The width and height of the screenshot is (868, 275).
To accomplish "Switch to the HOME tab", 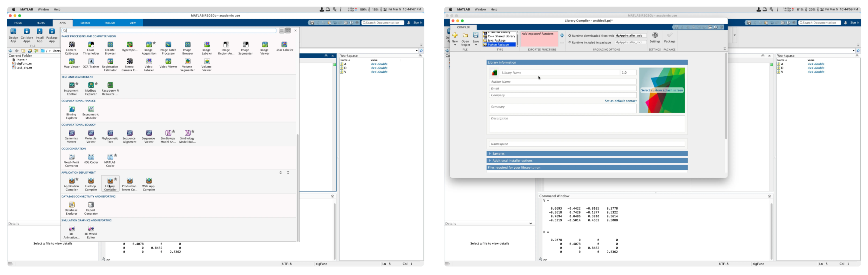I will click(18, 23).
